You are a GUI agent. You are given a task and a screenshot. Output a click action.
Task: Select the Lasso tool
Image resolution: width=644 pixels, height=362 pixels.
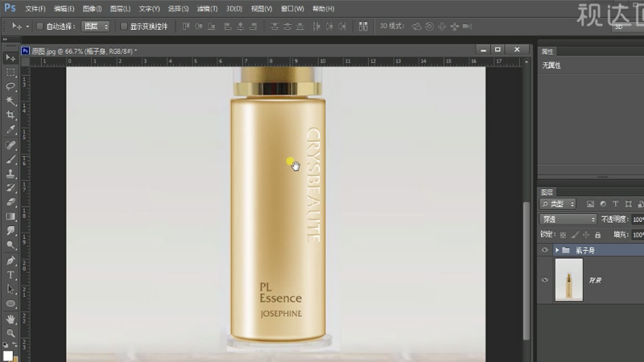coord(10,87)
